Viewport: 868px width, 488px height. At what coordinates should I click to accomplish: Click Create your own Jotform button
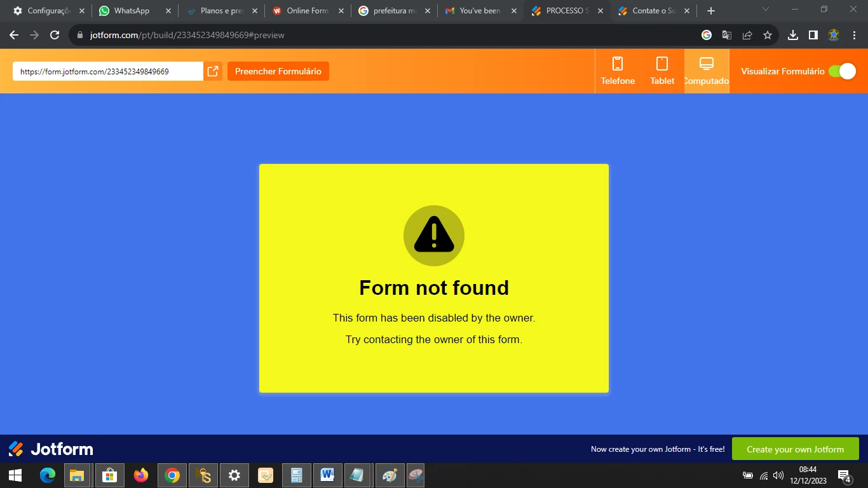point(795,449)
